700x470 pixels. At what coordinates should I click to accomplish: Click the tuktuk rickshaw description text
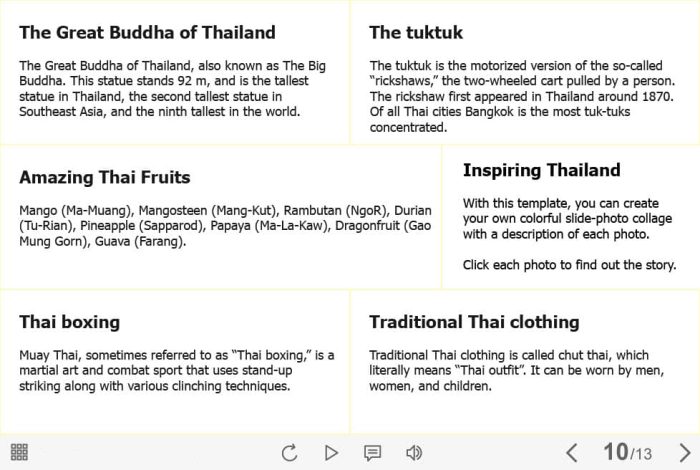(x=522, y=96)
